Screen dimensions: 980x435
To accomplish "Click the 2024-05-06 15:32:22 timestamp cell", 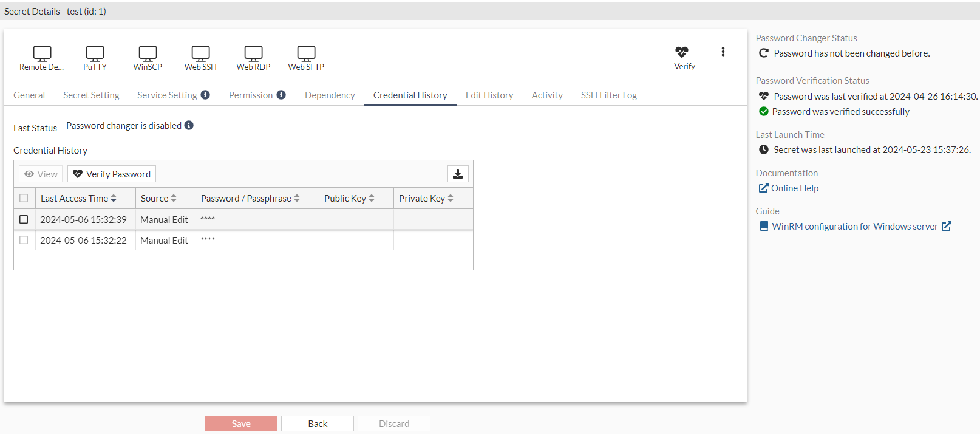I will tap(85, 240).
